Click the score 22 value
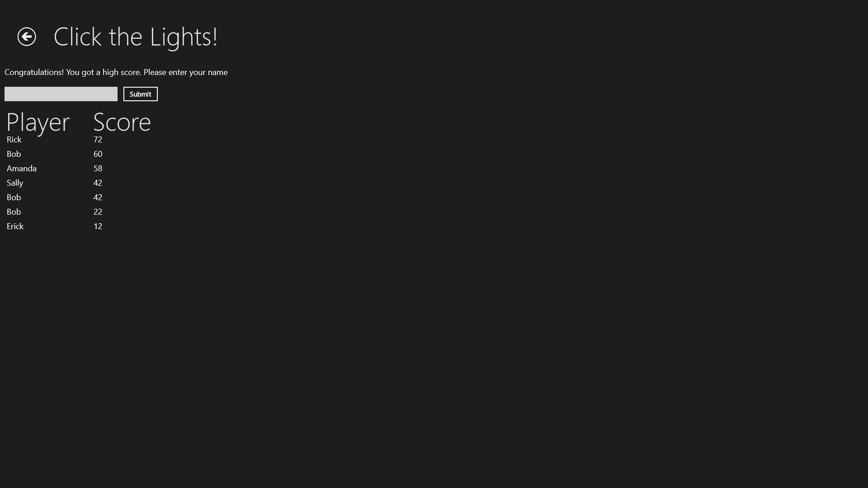 point(98,212)
